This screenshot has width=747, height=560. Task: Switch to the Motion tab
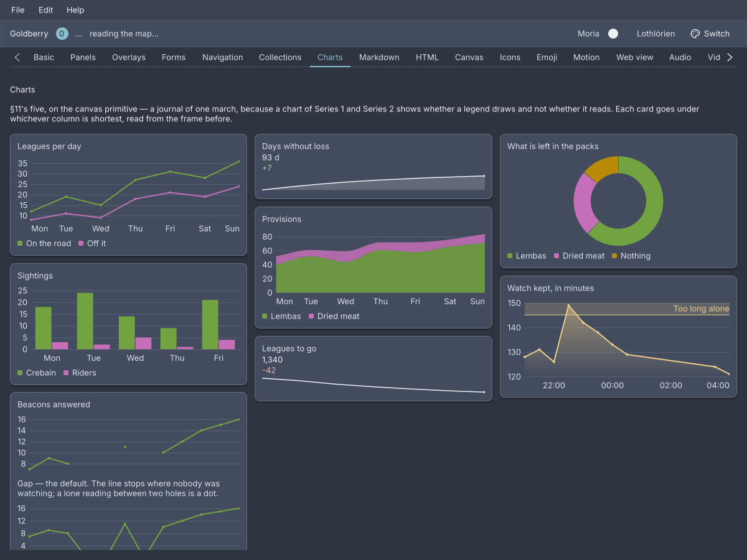pos(586,57)
